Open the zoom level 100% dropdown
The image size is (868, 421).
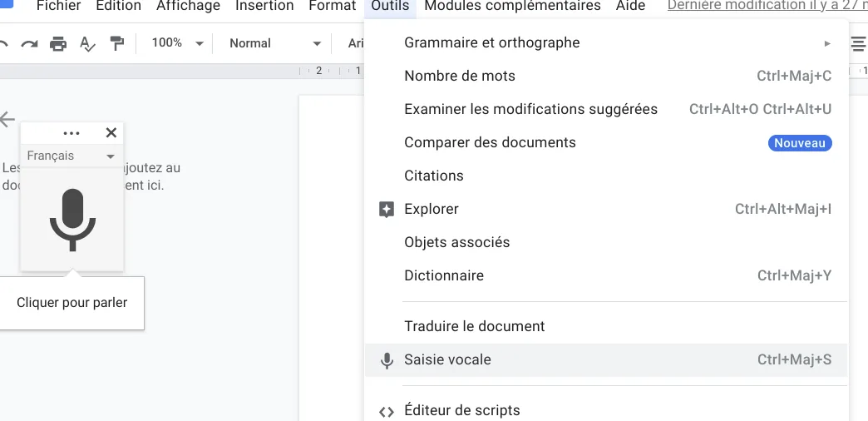point(178,43)
